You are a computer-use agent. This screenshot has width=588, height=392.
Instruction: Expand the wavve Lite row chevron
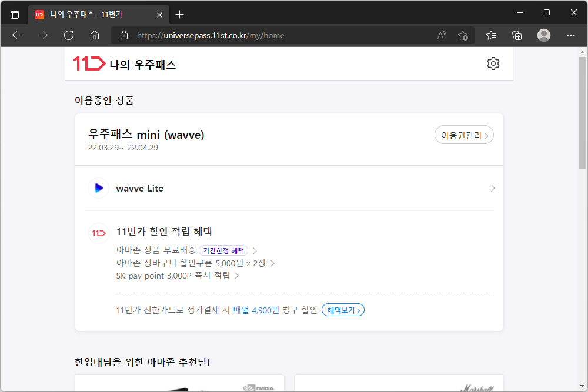493,188
